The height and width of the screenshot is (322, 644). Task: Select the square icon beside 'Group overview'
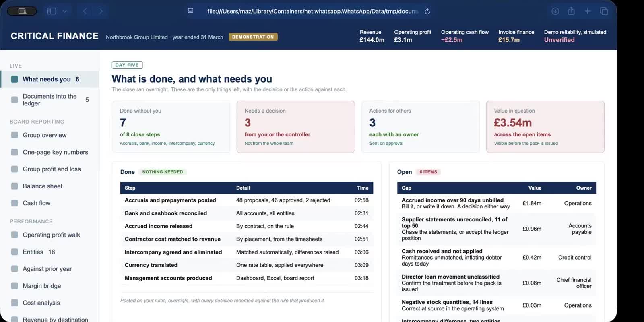point(14,135)
